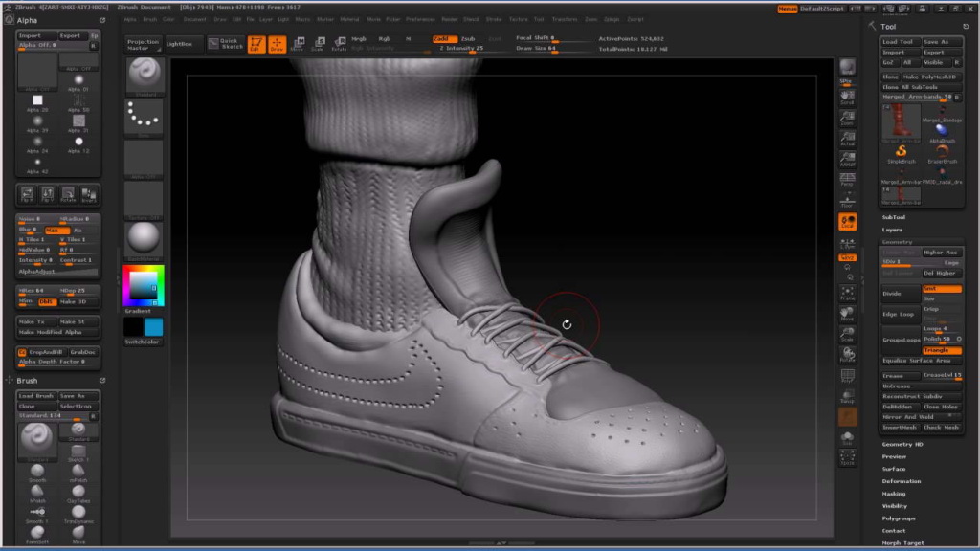Click the Load Tool button
The image size is (980, 551).
[900, 42]
